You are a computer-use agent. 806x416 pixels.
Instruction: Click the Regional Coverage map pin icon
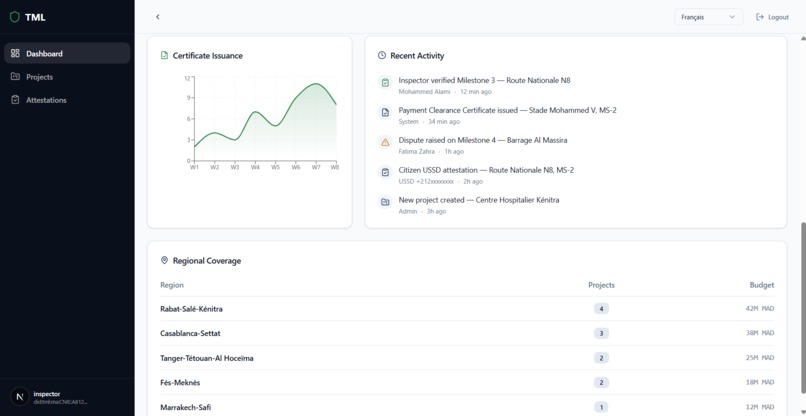tap(164, 261)
